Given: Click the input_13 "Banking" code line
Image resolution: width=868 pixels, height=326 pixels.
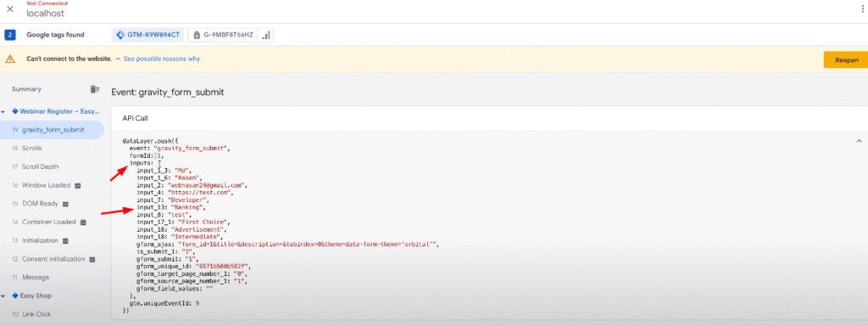Looking at the screenshot, I should point(171,207).
